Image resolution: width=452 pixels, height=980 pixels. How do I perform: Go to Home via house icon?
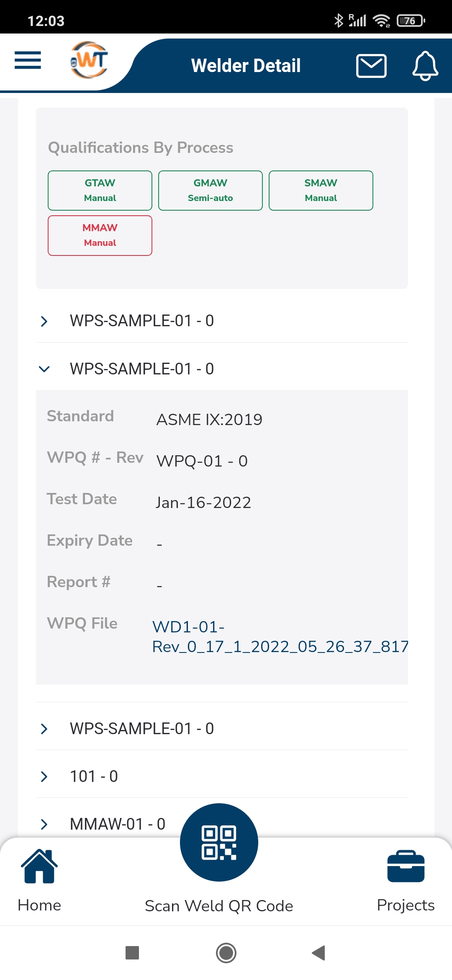point(39,867)
